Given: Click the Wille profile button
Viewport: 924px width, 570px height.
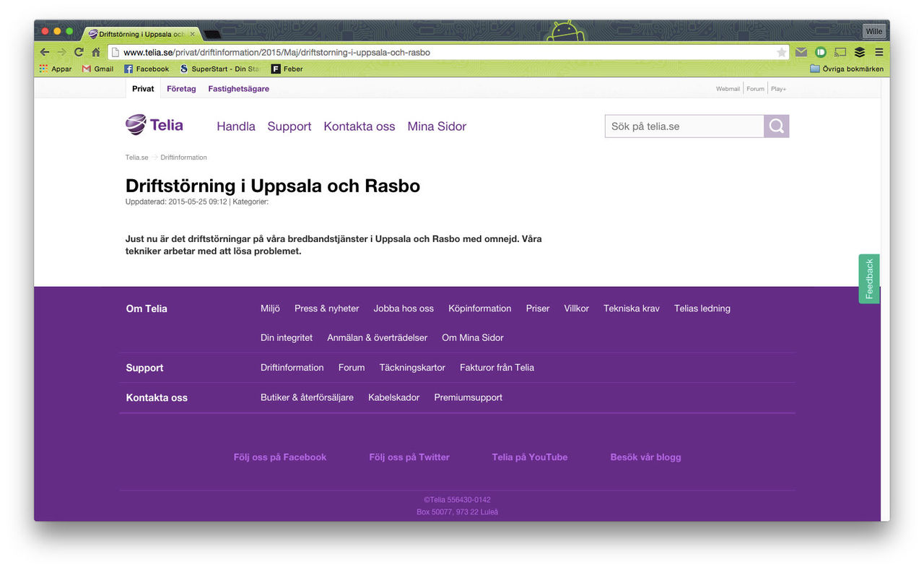Looking at the screenshot, I should pos(873,31).
